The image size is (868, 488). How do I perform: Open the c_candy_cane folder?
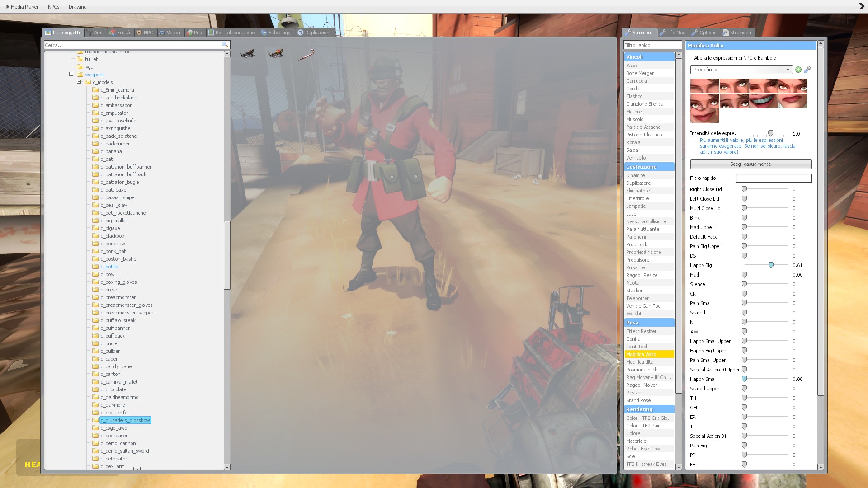(x=116, y=366)
